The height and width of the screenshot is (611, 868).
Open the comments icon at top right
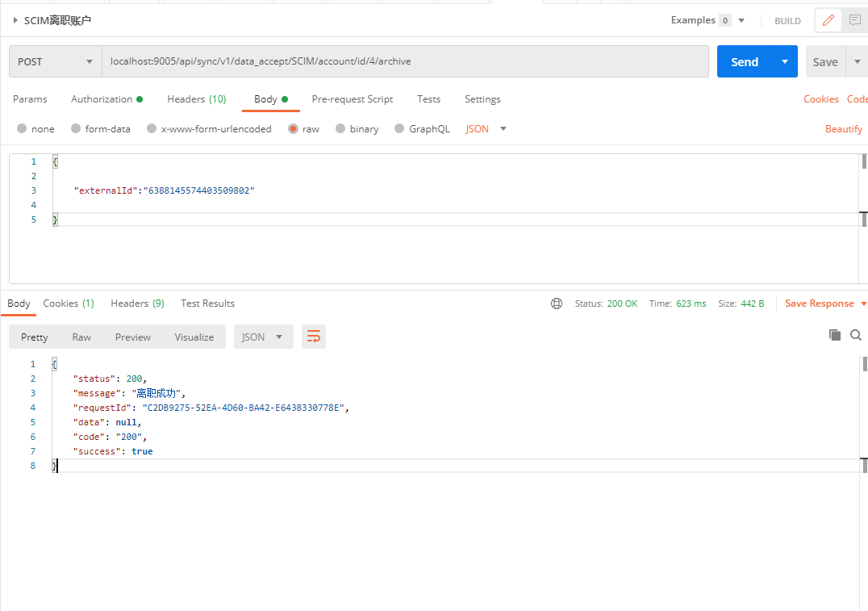855,20
